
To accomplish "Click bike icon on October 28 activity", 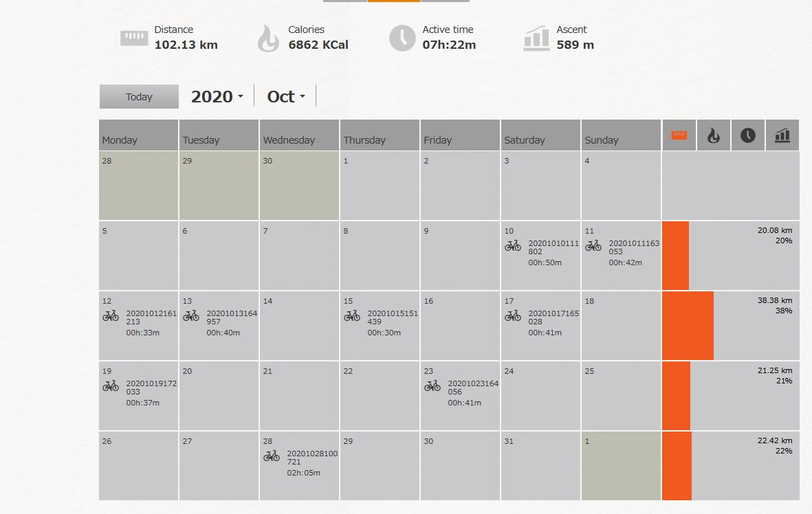I will [272, 456].
